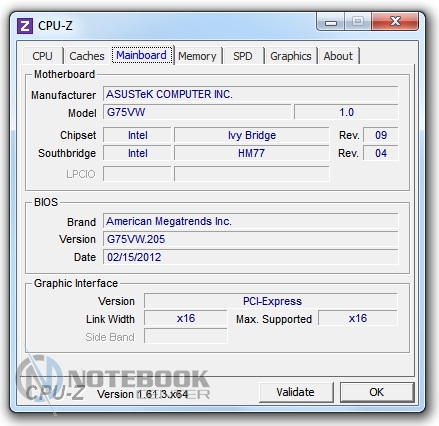Click the PCI-Express version field
This screenshot has width=439, height=426.
[271, 301]
